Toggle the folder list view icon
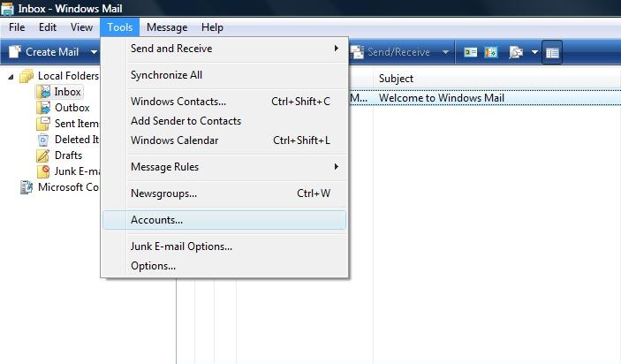 (552, 52)
